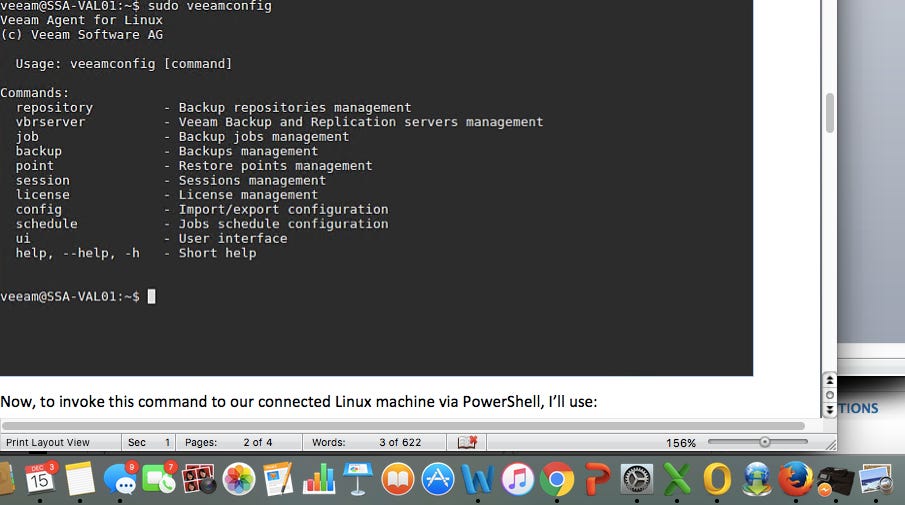Open Preview app in Dock
Viewport: 905px width, 505px height.
(x=876, y=479)
